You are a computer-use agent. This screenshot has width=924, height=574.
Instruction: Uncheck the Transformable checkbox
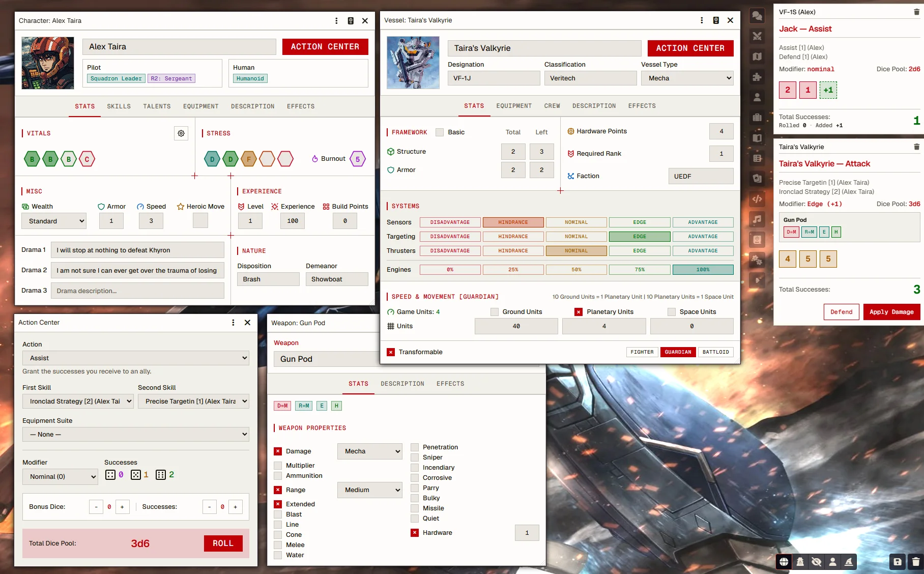tap(391, 352)
